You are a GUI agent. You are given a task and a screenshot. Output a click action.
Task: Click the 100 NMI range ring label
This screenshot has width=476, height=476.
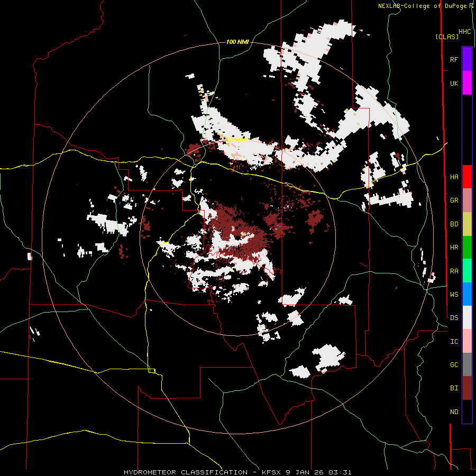[x=237, y=42]
